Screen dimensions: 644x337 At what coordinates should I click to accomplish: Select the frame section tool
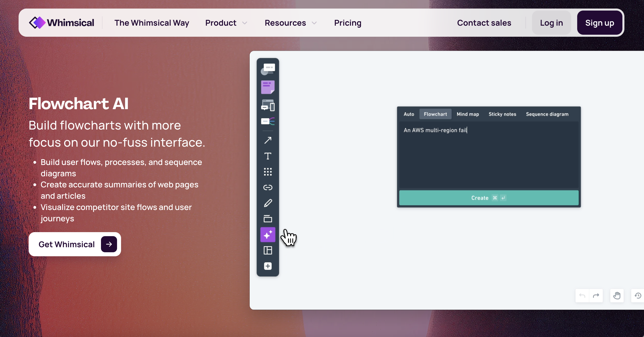(268, 219)
